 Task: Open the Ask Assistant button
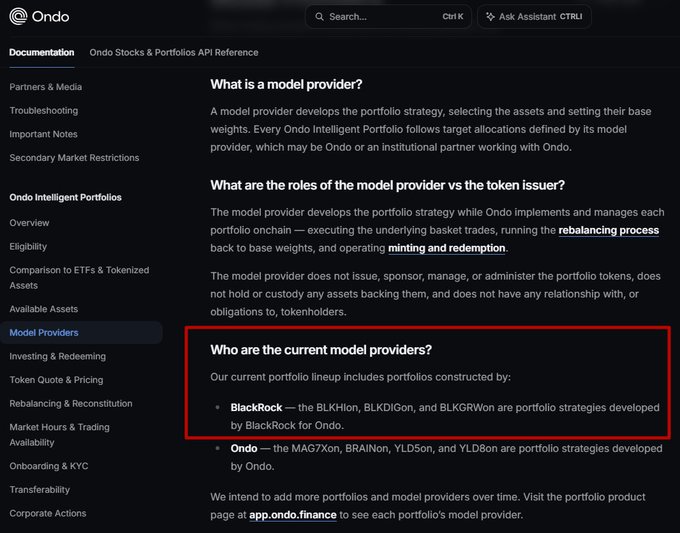tap(534, 16)
